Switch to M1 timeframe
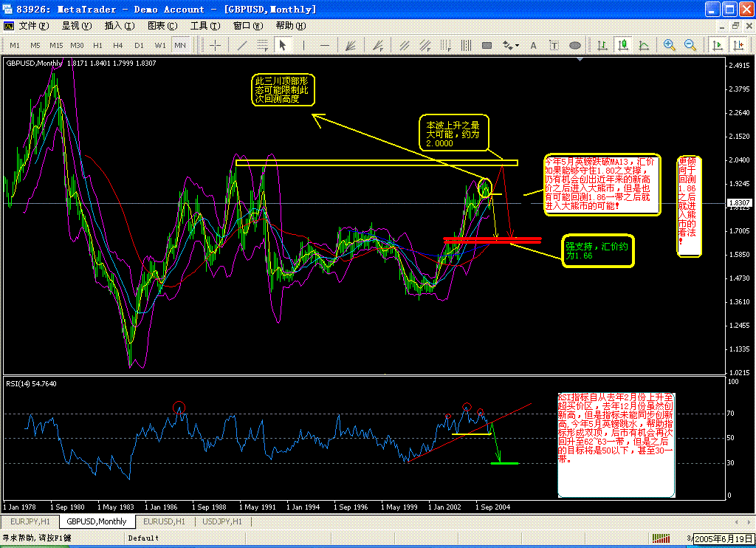The image size is (756, 548). [x=15, y=45]
